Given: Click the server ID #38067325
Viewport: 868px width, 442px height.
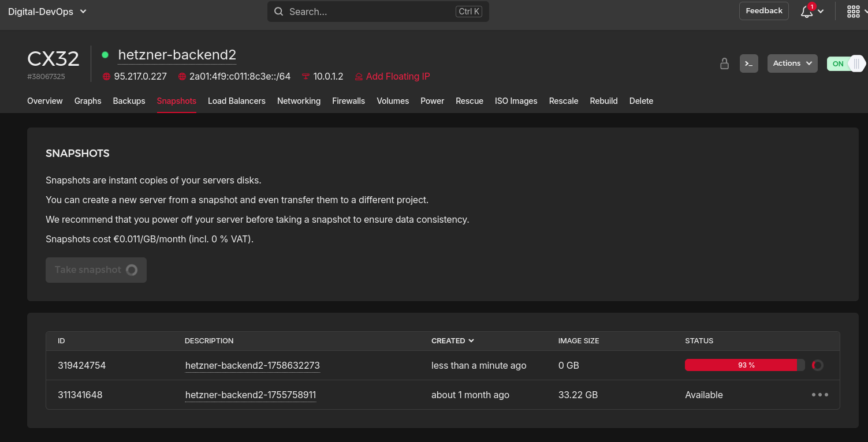Looking at the screenshot, I should (46, 77).
